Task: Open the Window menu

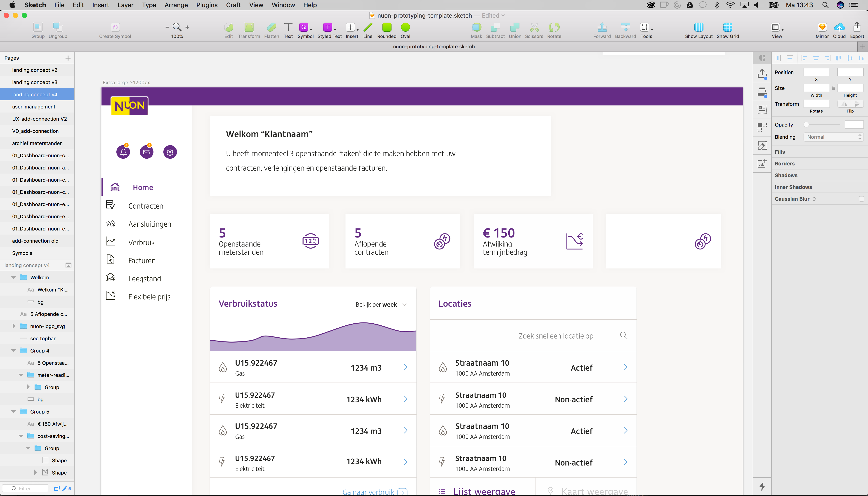Action: (x=283, y=5)
